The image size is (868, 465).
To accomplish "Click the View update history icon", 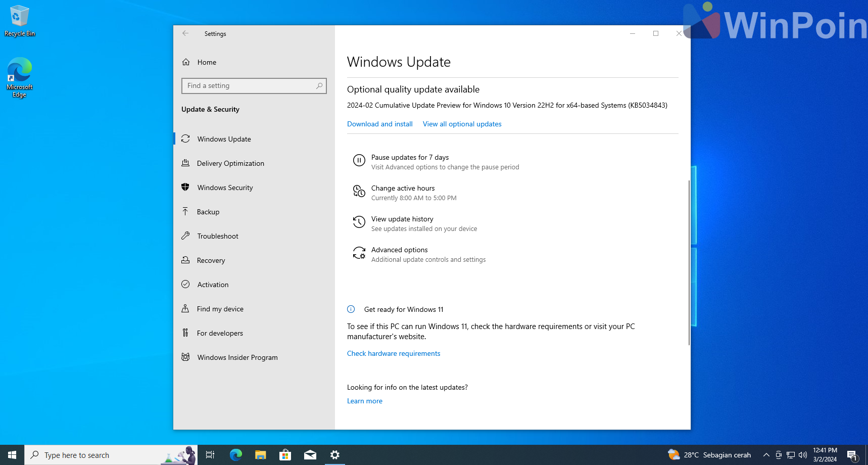I will (x=359, y=222).
